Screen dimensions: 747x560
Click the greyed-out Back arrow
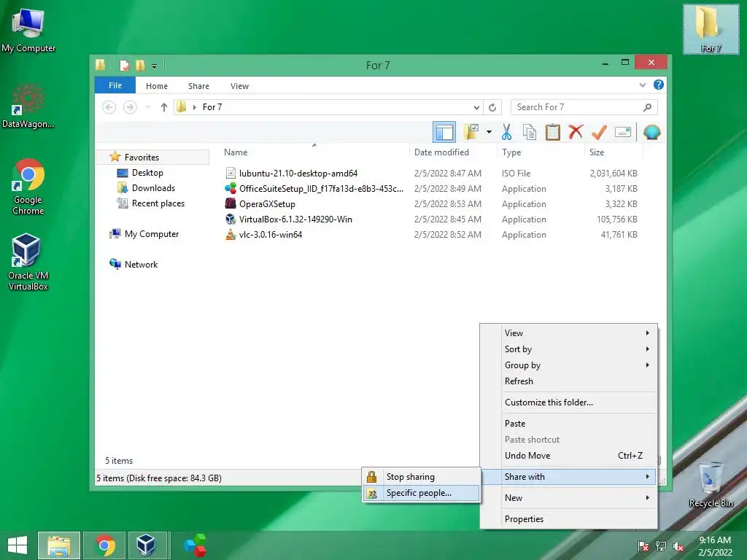109,107
